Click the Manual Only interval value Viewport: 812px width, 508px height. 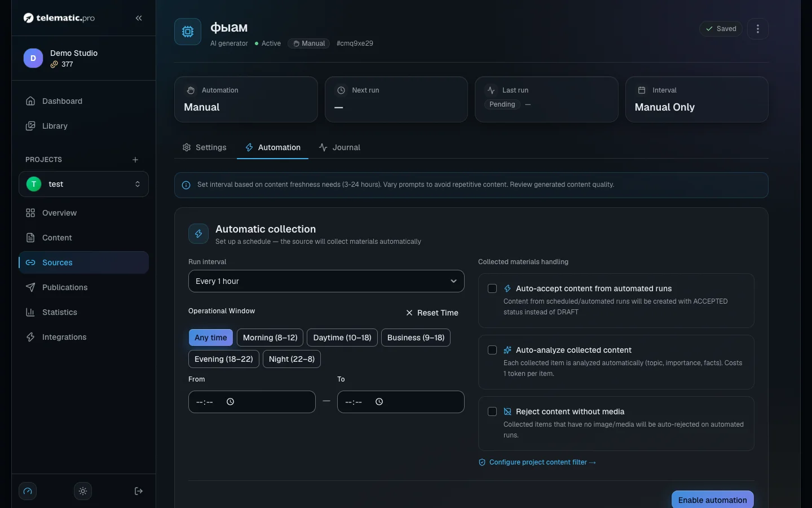pos(665,107)
